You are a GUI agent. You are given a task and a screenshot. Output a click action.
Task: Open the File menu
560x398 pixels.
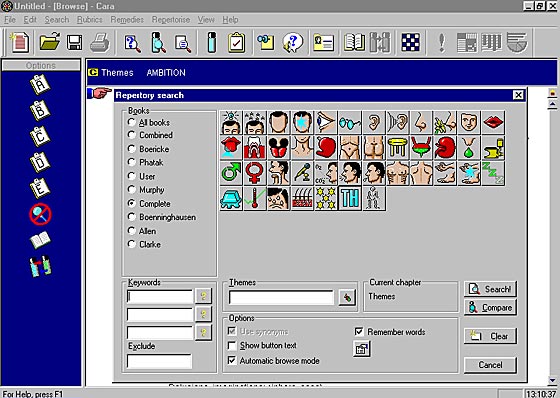click(10, 20)
